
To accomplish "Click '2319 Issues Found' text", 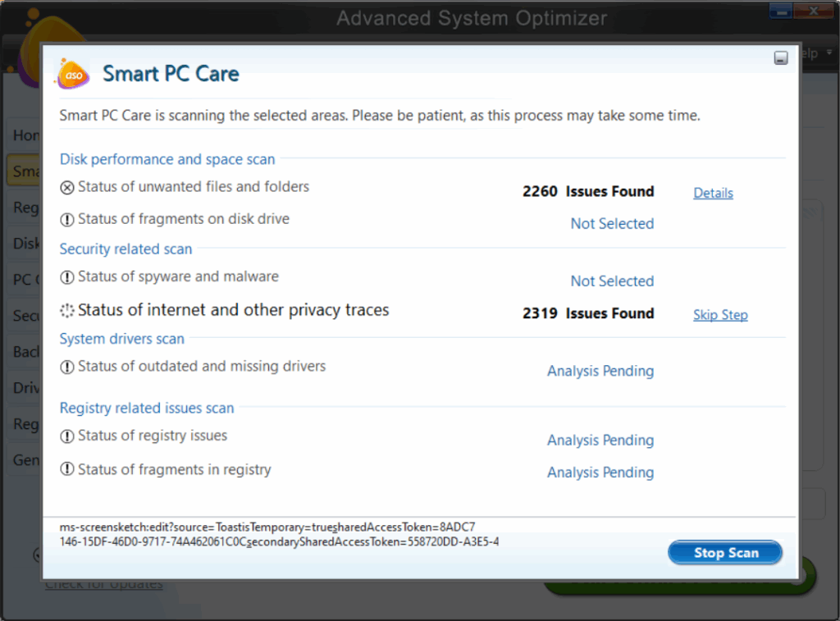I will tap(588, 313).
